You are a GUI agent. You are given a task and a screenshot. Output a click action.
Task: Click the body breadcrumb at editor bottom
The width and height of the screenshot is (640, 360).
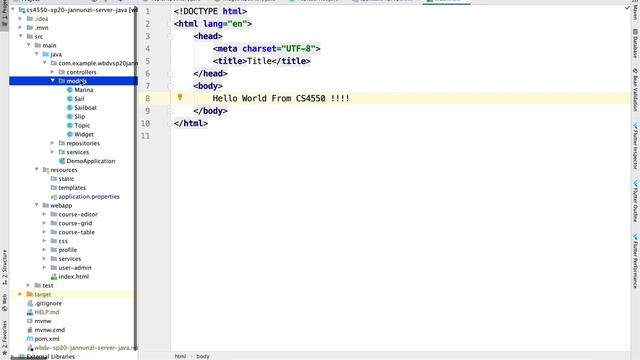pos(203,356)
